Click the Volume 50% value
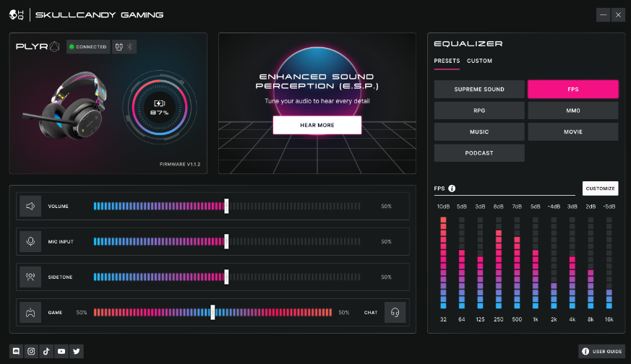Screen dimensions: 631x364 point(386,207)
